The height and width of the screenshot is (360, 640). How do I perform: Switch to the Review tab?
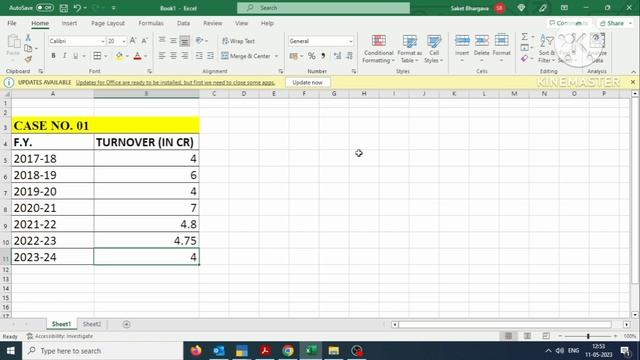[213, 23]
